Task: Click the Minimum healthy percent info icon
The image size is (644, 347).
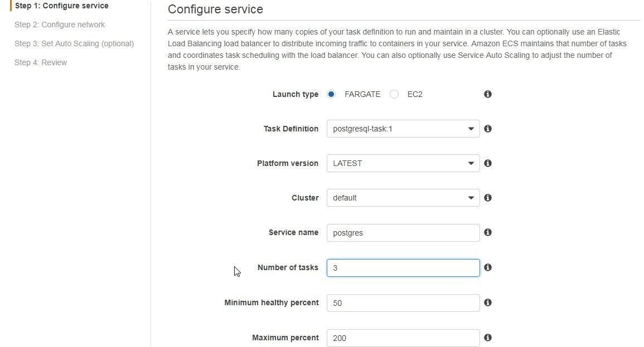Action: click(x=487, y=302)
